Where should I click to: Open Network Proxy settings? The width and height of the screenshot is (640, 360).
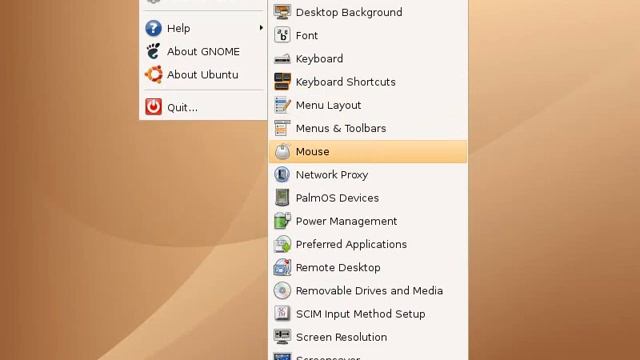(x=368, y=175)
